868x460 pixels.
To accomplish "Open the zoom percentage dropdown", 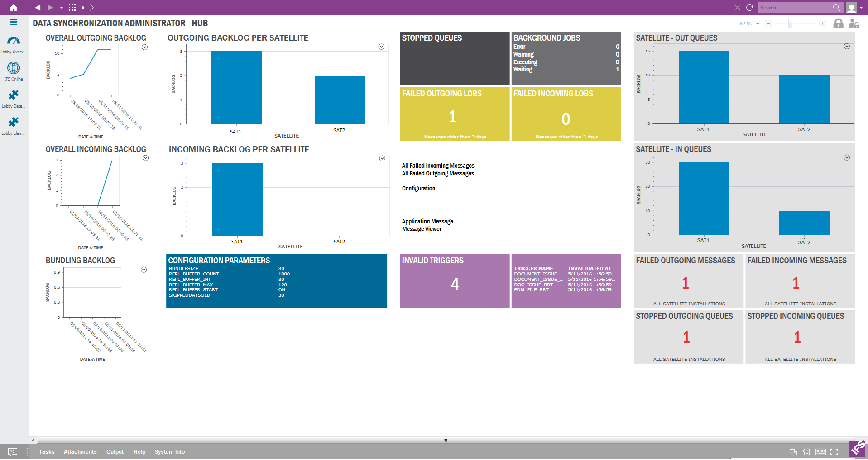I will coord(758,24).
